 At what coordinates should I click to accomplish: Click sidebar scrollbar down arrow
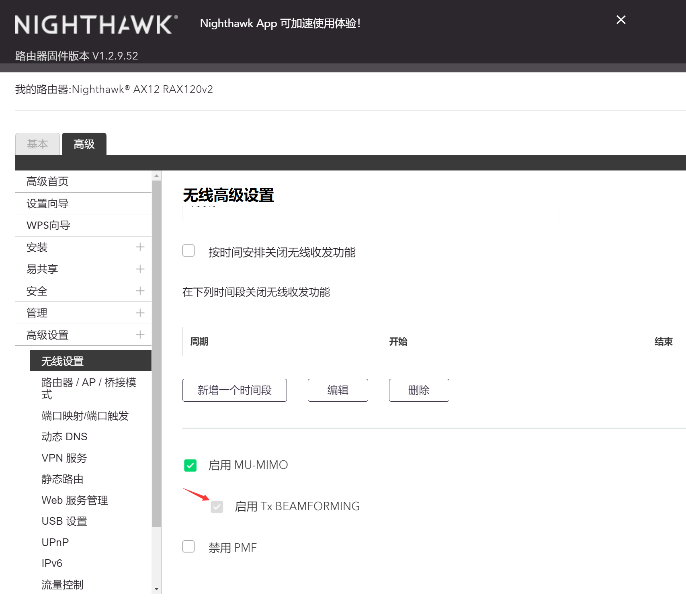(156, 589)
